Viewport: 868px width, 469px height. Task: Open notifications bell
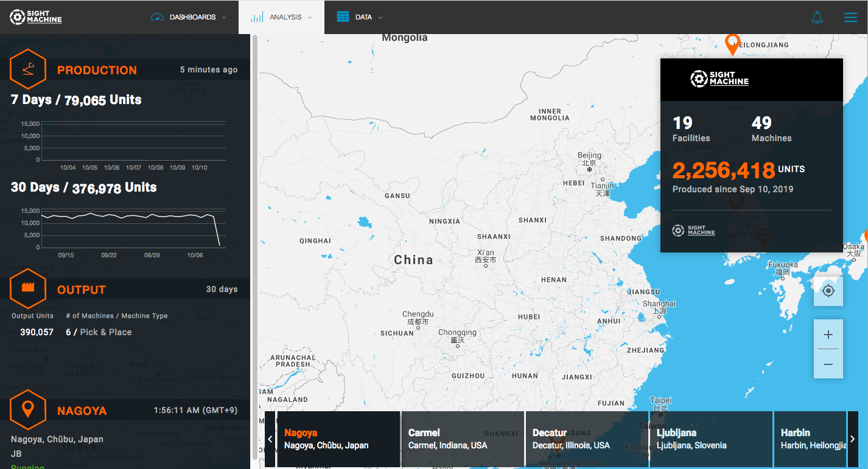tap(817, 17)
